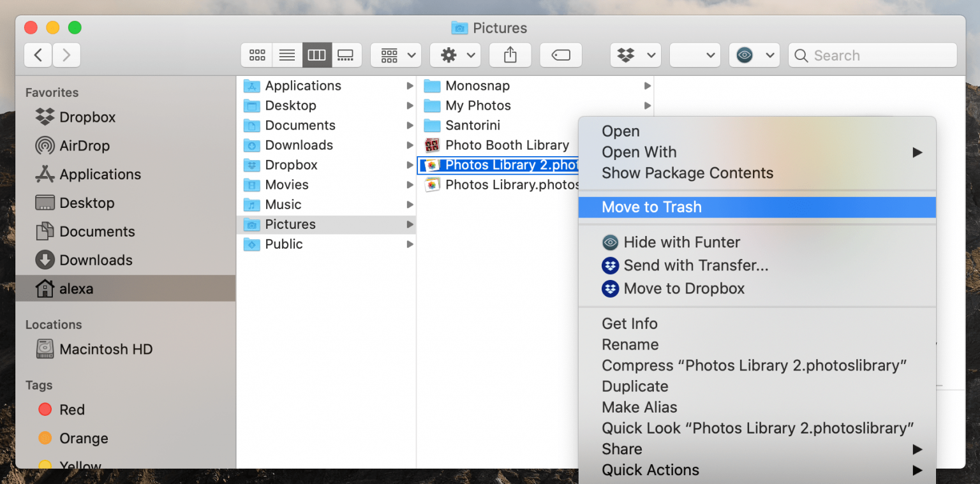Open the Edit Tags icon in toolbar
This screenshot has width=980, height=484.
[x=560, y=55]
